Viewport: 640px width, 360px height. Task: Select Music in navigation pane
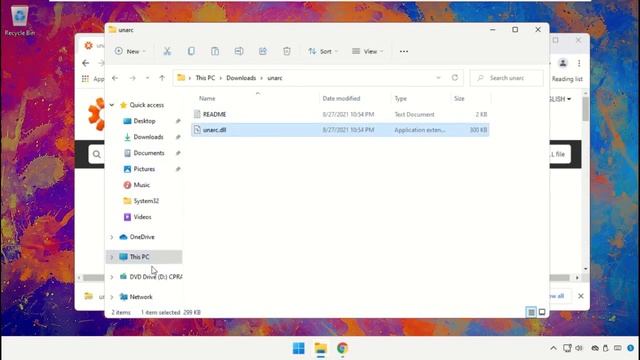tap(142, 185)
